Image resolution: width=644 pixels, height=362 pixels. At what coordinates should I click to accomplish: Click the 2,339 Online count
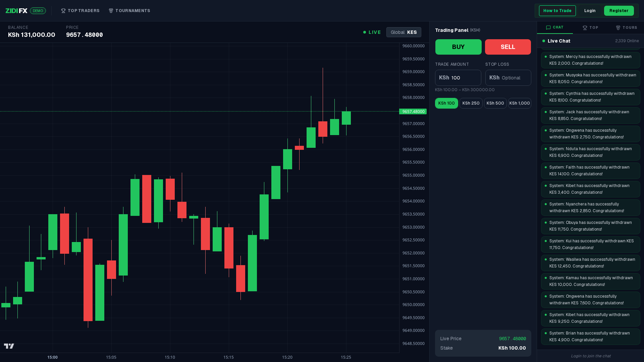pyautogui.click(x=627, y=41)
